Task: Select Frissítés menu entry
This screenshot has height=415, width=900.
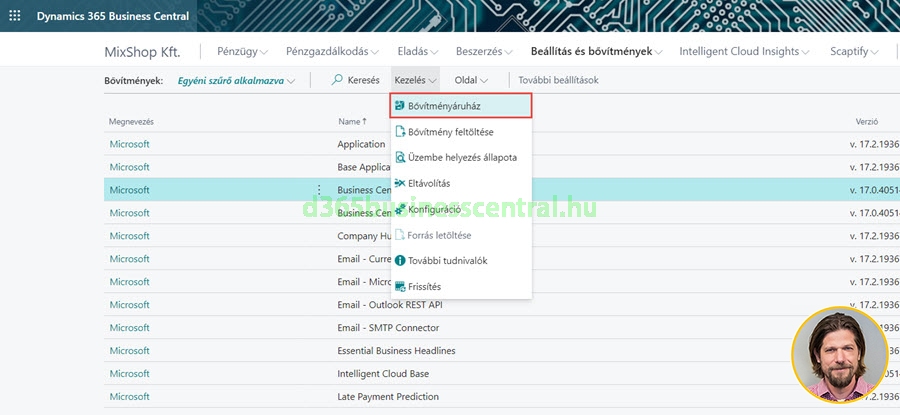Action: [461, 286]
